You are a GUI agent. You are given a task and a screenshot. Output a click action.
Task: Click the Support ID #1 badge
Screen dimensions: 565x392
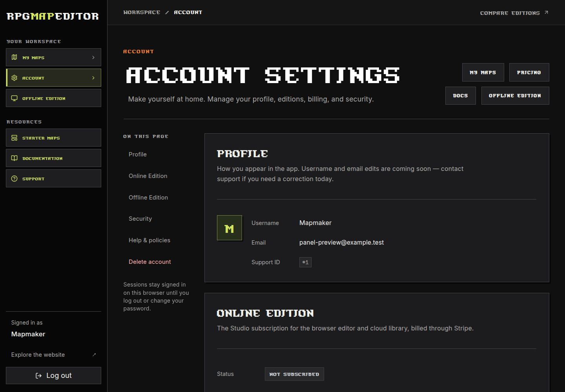pyautogui.click(x=305, y=262)
